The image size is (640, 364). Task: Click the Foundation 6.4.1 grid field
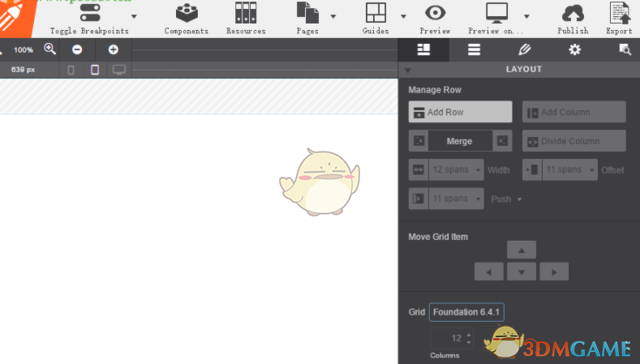(x=466, y=312)
